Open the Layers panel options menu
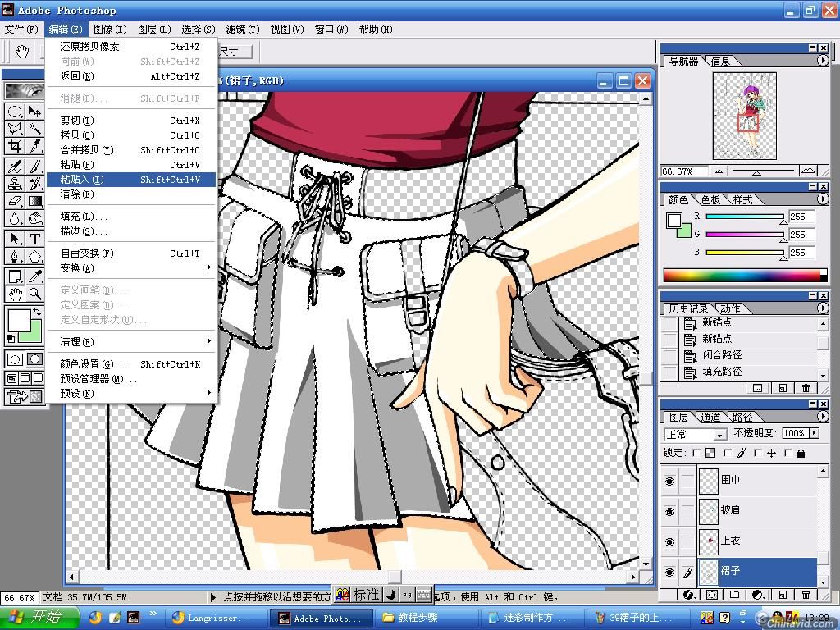This screenshot has height=630, width=840. pyautogui.click(x=823, y=416)
